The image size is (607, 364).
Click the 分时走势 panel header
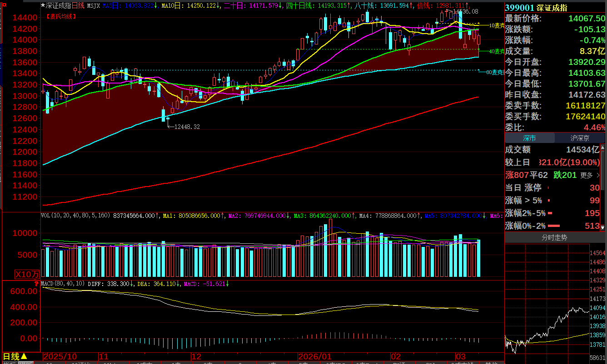tap(554, 237)
